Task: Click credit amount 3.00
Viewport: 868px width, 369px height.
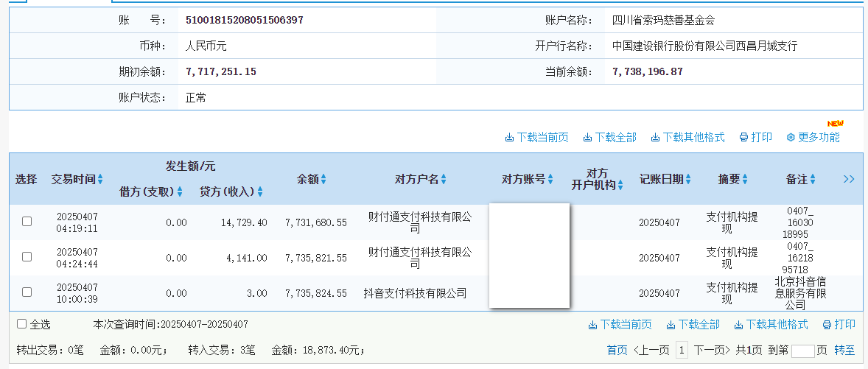Action: pyautogui.click(x=257, y=293)
